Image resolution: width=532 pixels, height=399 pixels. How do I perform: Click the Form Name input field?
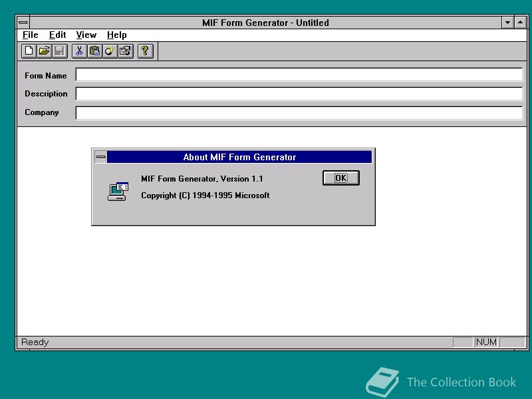[299, 74]
